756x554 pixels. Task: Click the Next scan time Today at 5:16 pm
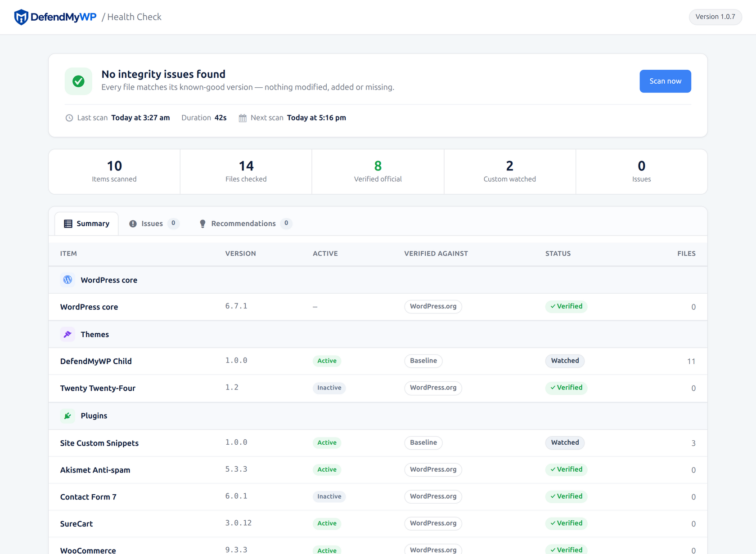(x=316, y=118)
